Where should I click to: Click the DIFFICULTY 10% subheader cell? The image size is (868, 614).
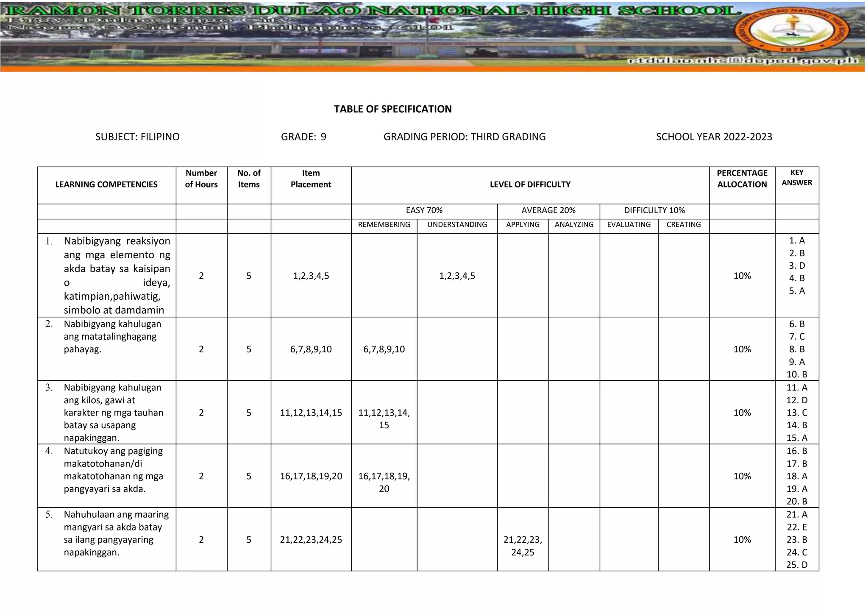(x=654, y=210)
